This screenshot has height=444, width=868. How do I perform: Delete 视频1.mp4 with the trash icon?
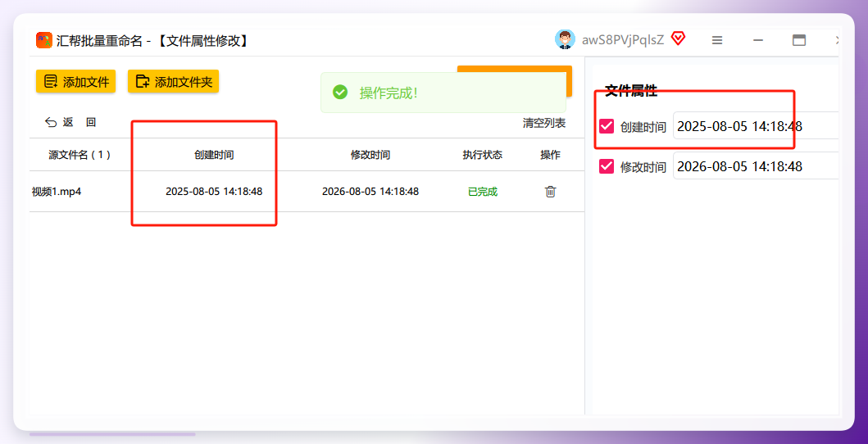(550, 192)
